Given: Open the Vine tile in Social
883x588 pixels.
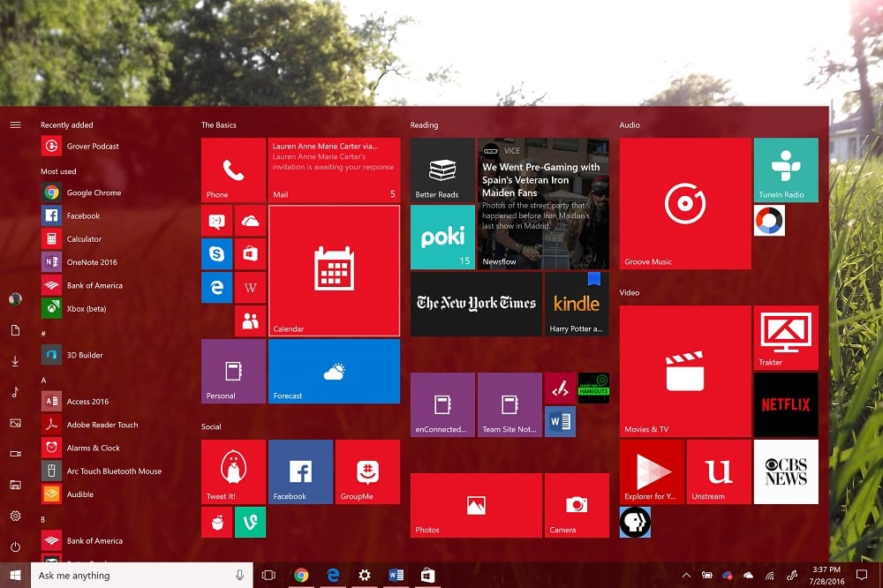Looking at the screenshot, I should (250, 522).
